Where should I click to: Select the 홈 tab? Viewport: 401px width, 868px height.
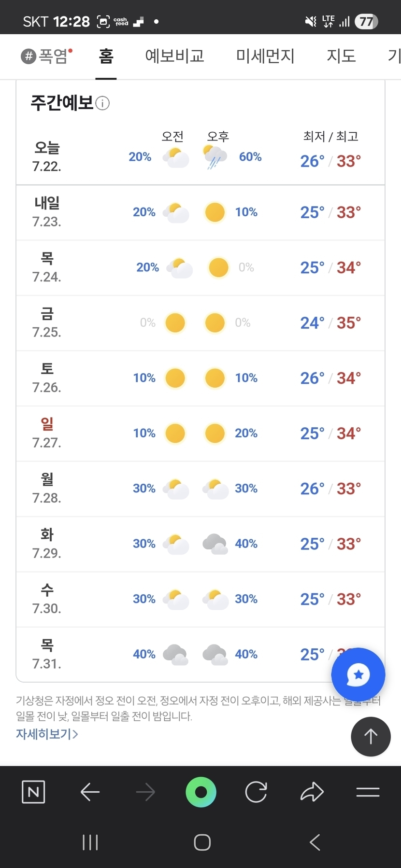tap(106, 56)
